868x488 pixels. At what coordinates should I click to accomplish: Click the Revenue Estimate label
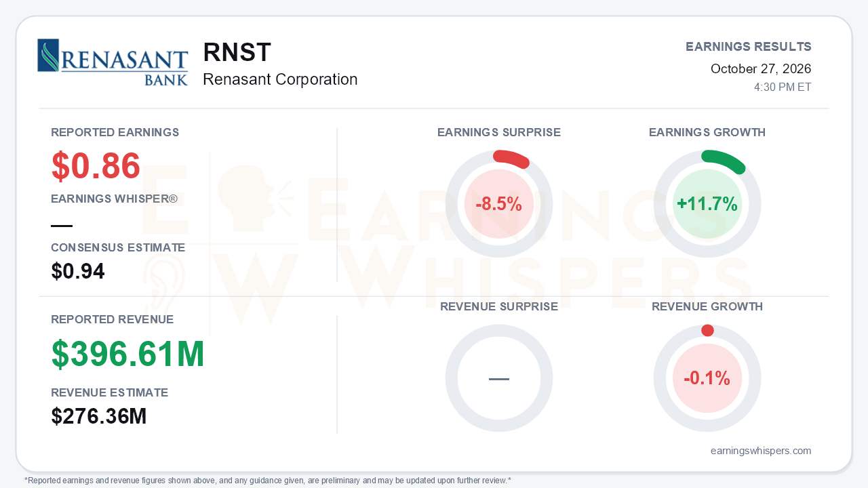coord(110,392)
